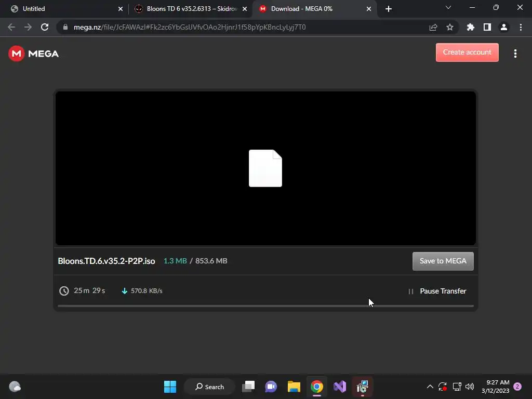This screenshot has width=532, height=399.
Task: Click Save to MEGA button
Action: (443, 261)
